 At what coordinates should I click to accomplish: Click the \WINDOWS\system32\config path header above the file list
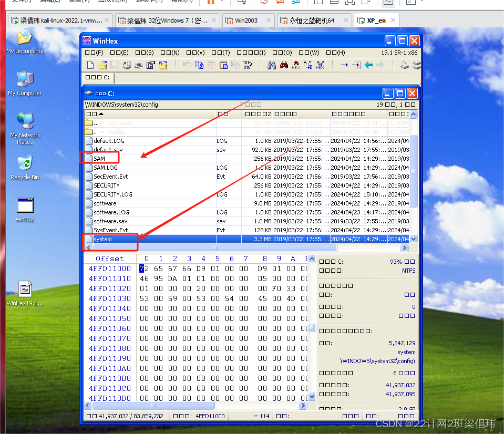pos(121,105)
